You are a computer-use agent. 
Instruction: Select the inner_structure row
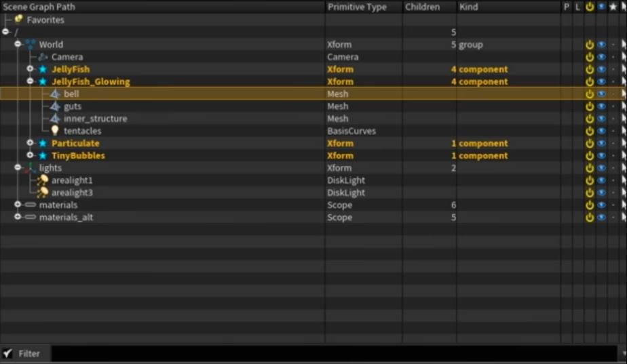point(313,119)
